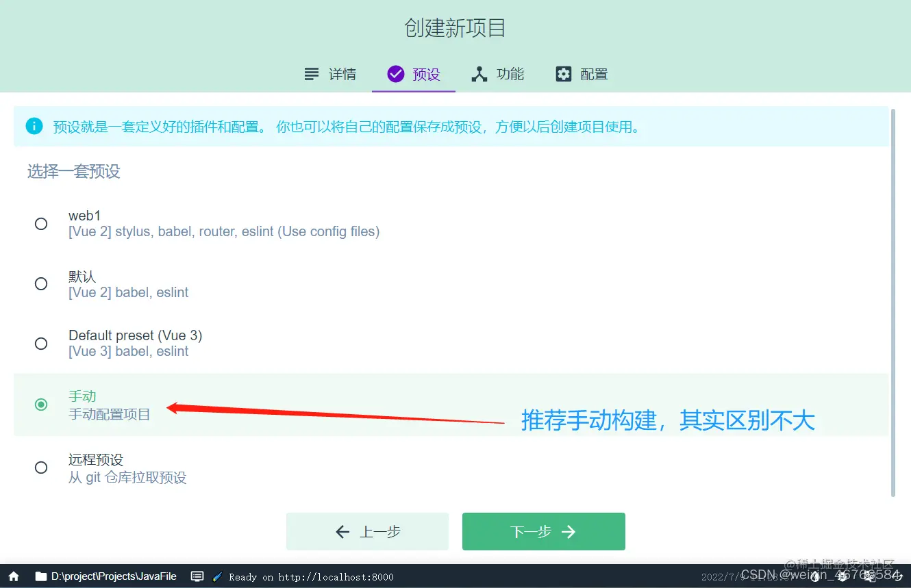Select the web1 preset radio button
This screenshot has height=588, width=911.
pyautogui.click(x=41, y=223)
